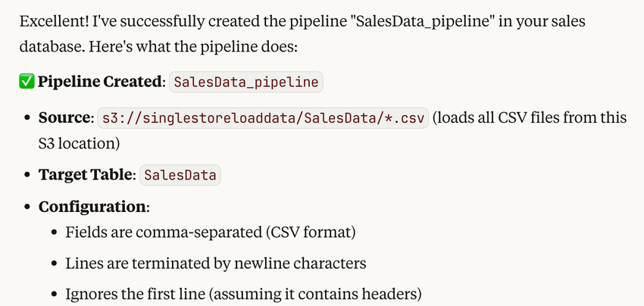Click "Here's what the pipeline does:" text
Image resolution: width=644 pixels, height=306 pixels.
coord(192,46)
